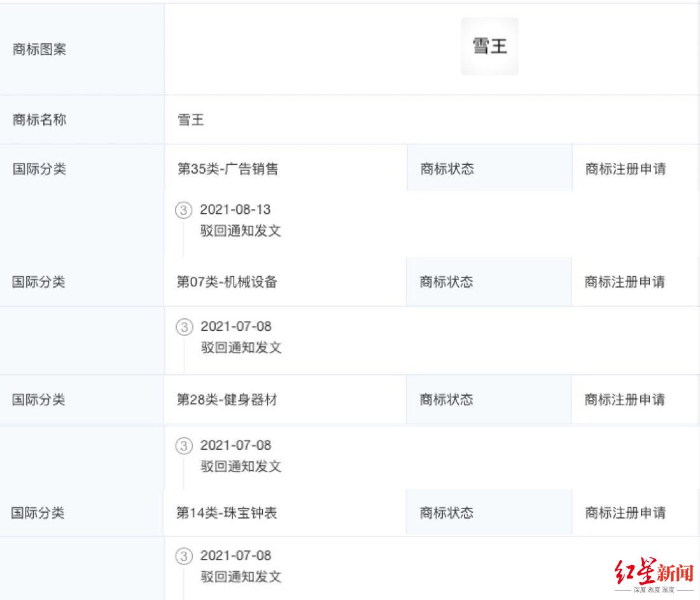The image size is (700, 600).
Task: Click the step 3 circle under 第14类-珠宝钟表
Action: pyautogui.click(x=183, y=556)
